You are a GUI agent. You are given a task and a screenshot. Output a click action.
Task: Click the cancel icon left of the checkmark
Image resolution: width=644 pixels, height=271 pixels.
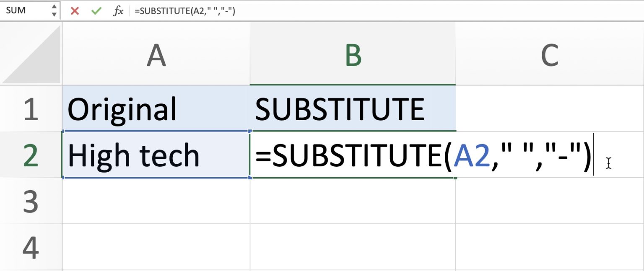click(x=75, y=10)
